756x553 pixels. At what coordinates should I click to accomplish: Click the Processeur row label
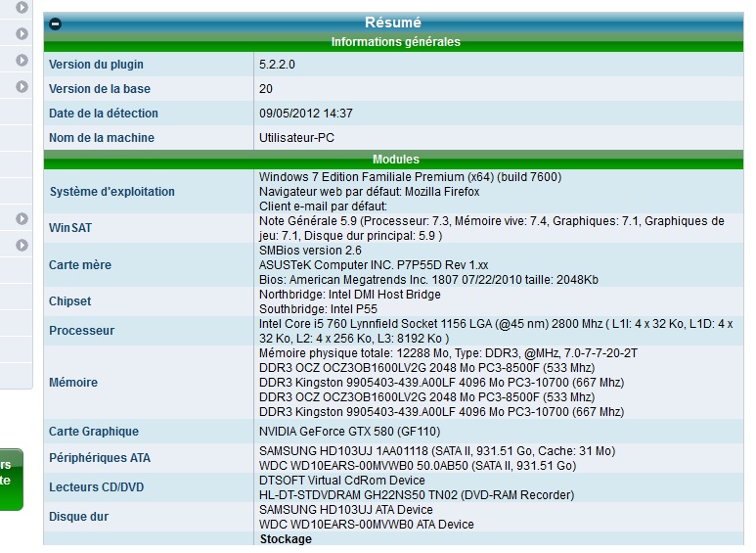pyautogui.click(x=81, y=331)
